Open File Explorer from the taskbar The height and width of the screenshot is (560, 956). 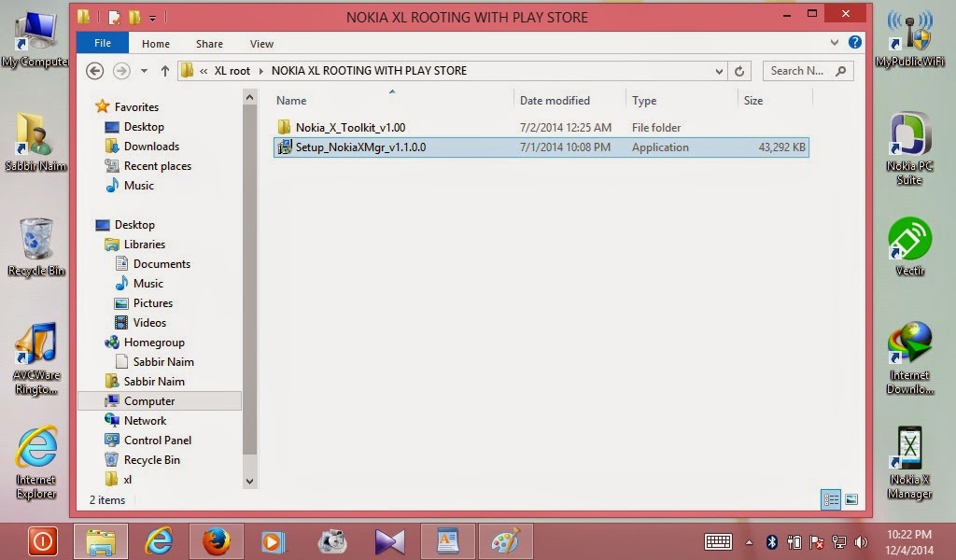point(101,541)
